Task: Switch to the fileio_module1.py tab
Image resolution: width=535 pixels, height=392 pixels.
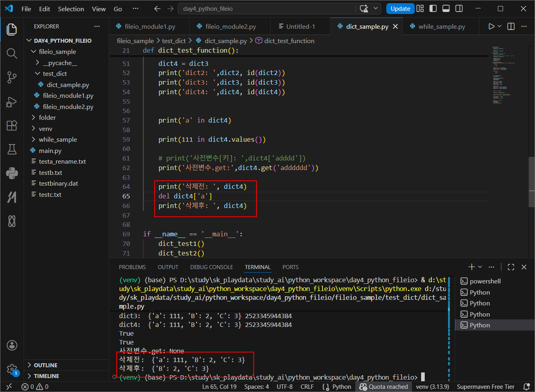Action: pyautogui.click(x=150, y=26)
